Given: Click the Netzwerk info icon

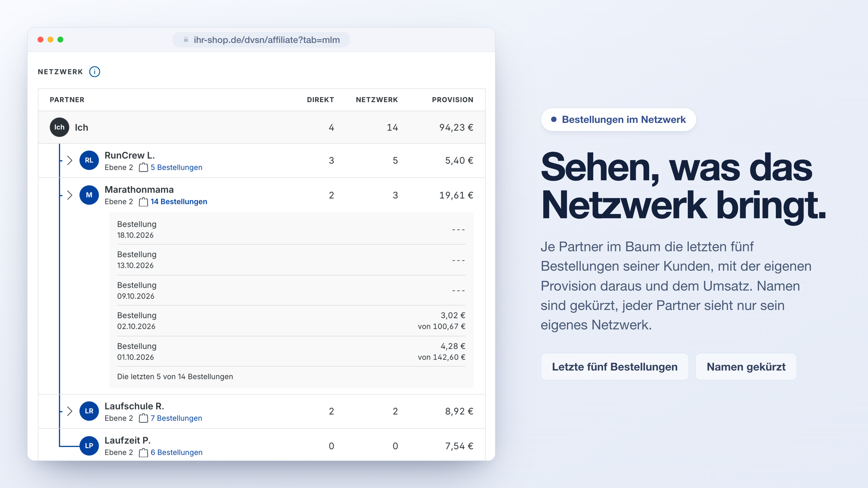Looking at the screenshot, I should click(x=95, y=72).
